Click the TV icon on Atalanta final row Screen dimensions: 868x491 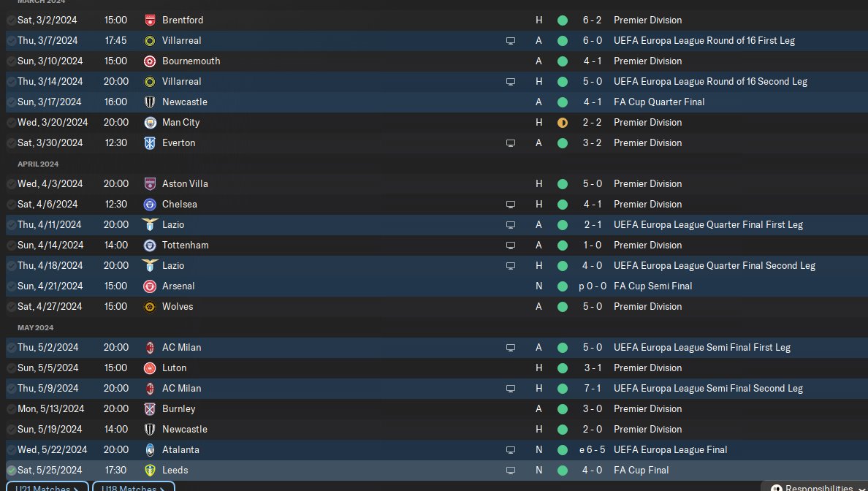pos(511,450)
